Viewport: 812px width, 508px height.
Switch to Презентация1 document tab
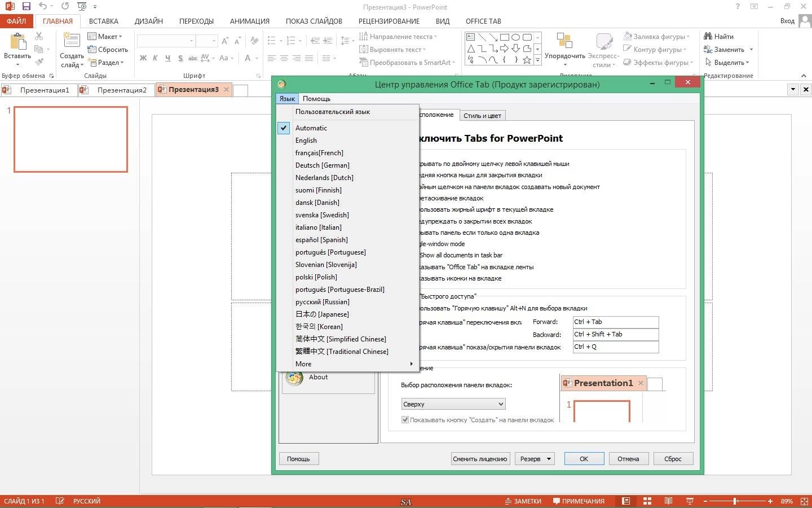38,90
